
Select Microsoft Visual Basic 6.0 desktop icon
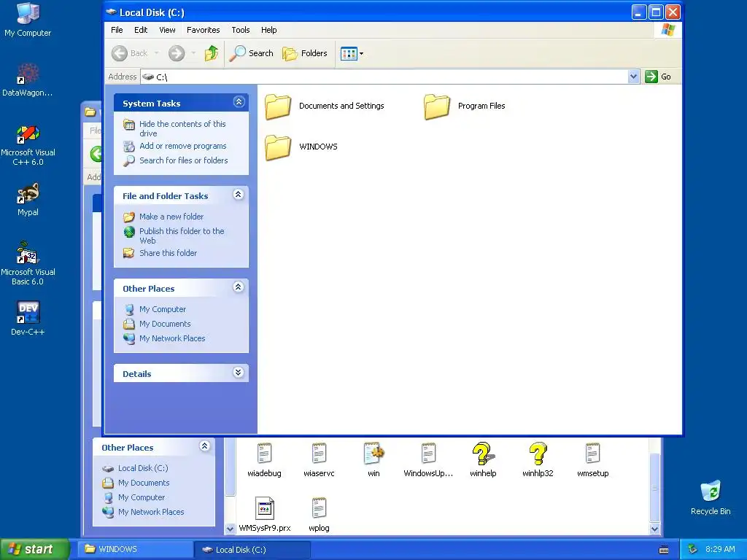(x=28, y=264)
